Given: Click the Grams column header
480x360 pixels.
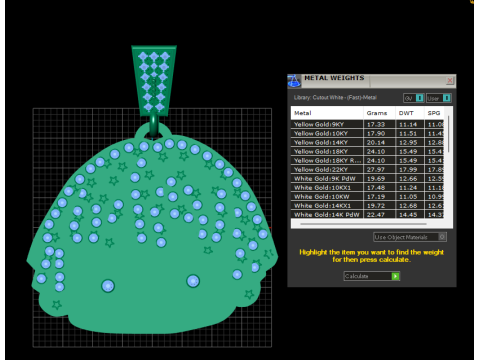Looking at the screenshot, I should pyautogui.click(x=379, y=113).
